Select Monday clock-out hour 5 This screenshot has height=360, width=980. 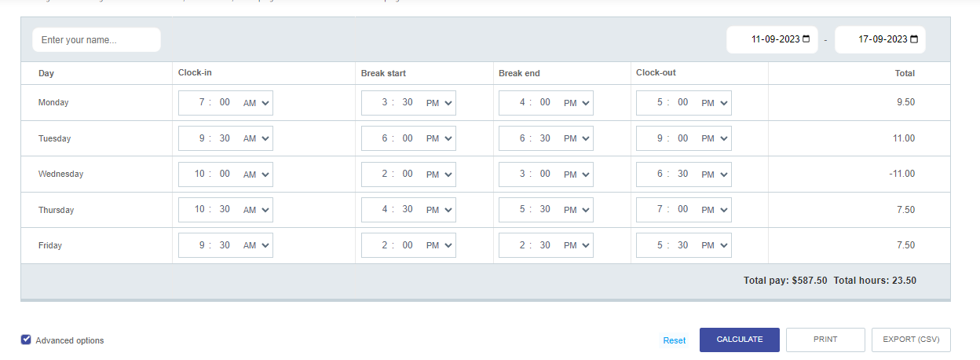click(659, 102)
